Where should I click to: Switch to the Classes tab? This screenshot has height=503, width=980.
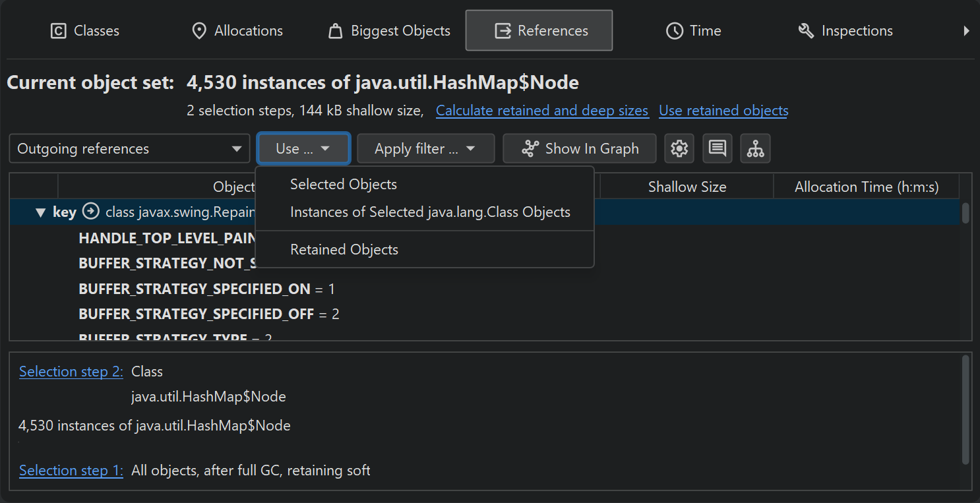coord(85,31)
